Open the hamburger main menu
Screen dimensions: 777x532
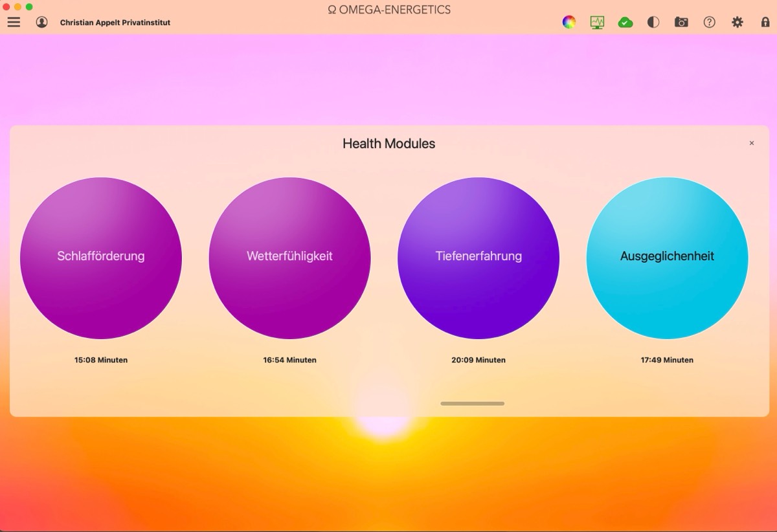14,22
